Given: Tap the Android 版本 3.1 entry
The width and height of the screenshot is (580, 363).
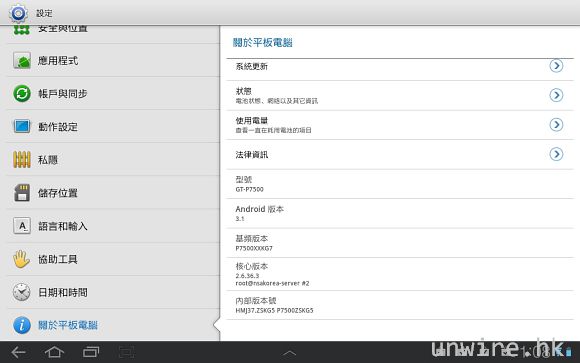Looking at the screenshot, I should [400, 214].
